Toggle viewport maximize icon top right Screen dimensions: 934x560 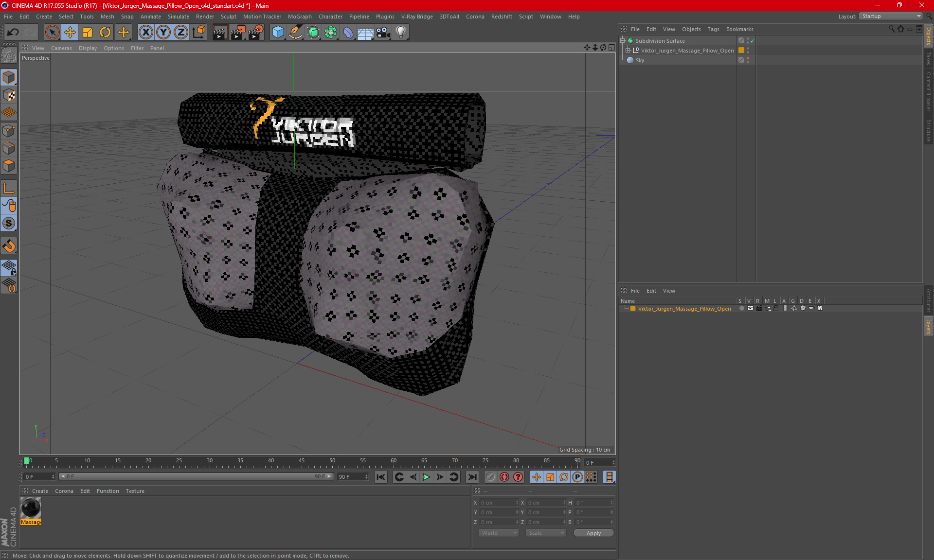pos(611,48)
